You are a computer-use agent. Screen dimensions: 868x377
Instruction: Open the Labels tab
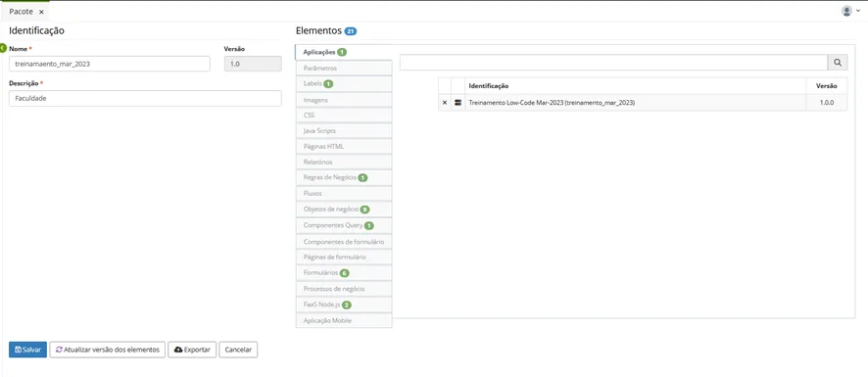click(x=344, y=83)
